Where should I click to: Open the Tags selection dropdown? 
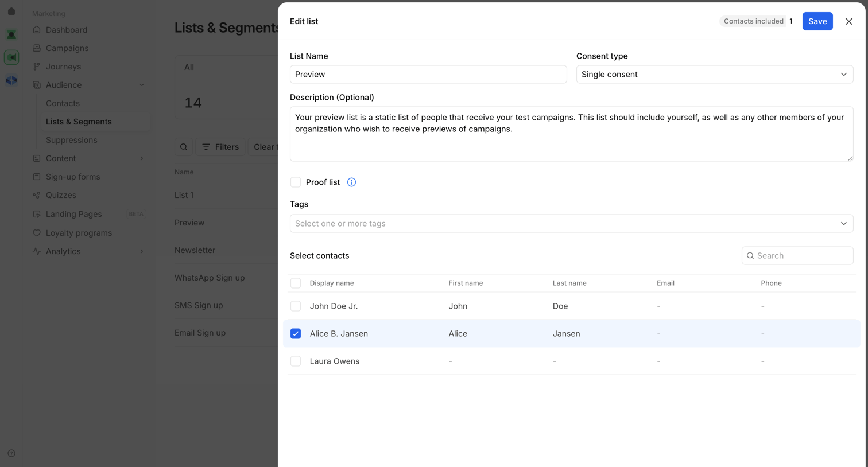click(571, 224)
